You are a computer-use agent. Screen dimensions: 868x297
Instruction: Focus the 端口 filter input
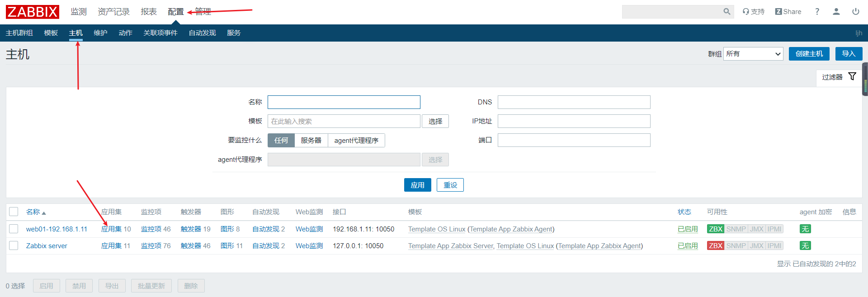click(574, 140)
